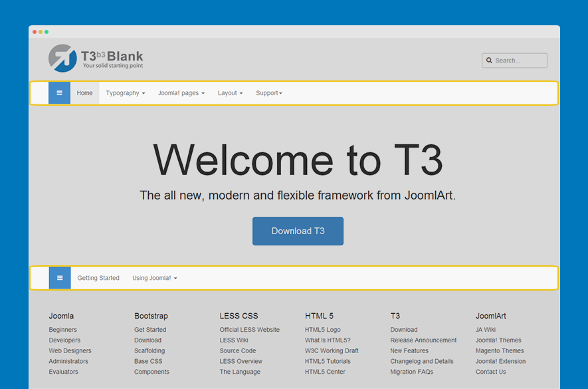Follow the HTML5 Logo link
The width and height of the screenshot is (588, 389).
322,330
